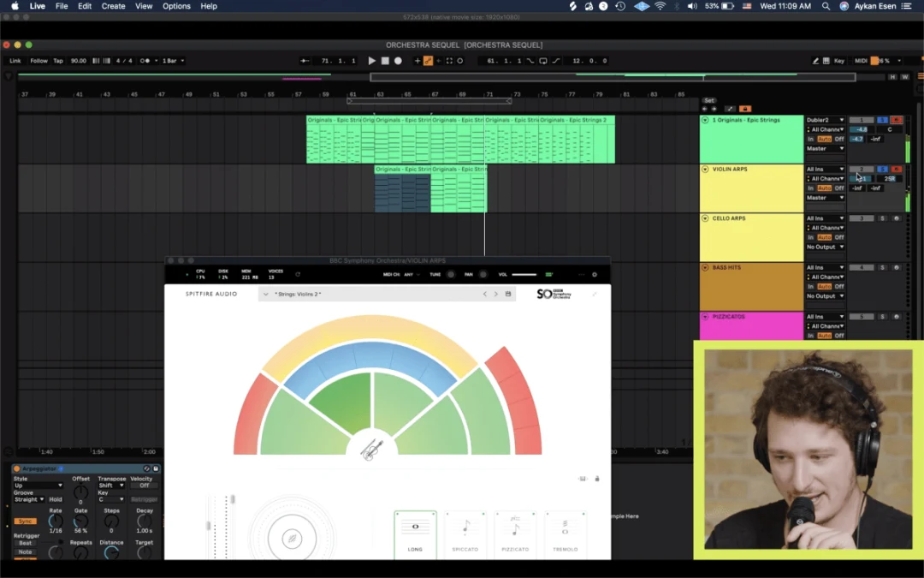Viewport: 924px width, 578px height.
Task: Toggle the Follow playback position icon
Action: pos(304,61)
